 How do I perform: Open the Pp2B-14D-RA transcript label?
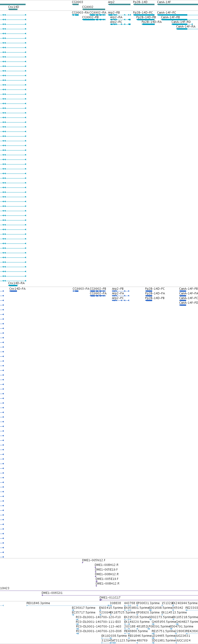pos(152,22)
